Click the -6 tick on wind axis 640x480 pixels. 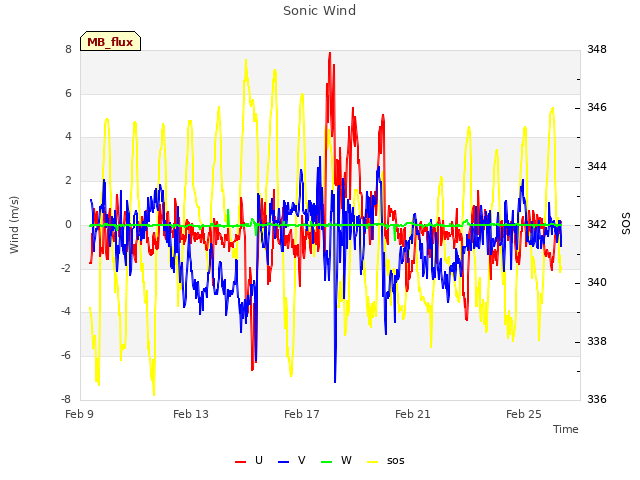click(66, 355)
